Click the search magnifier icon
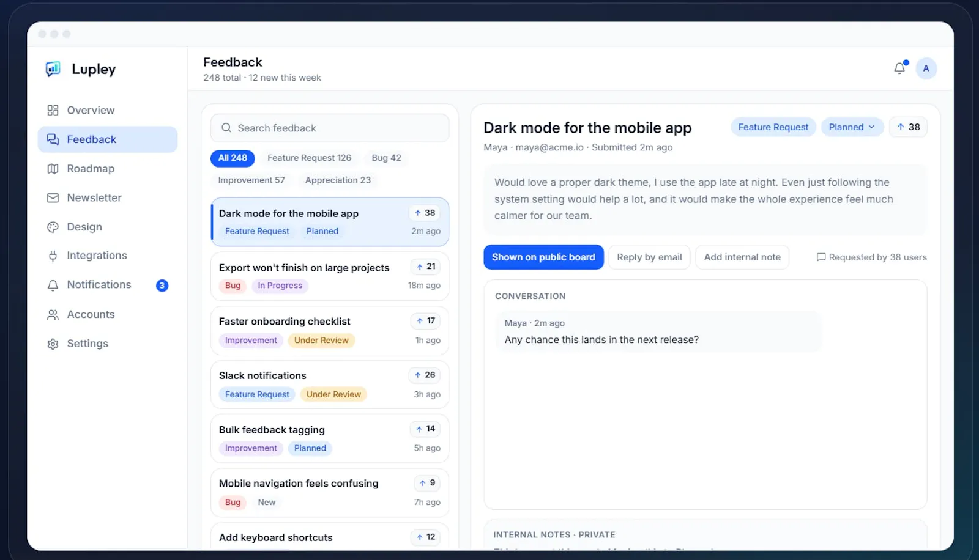This screenshot has height=560, width=979. click(226, 128)
